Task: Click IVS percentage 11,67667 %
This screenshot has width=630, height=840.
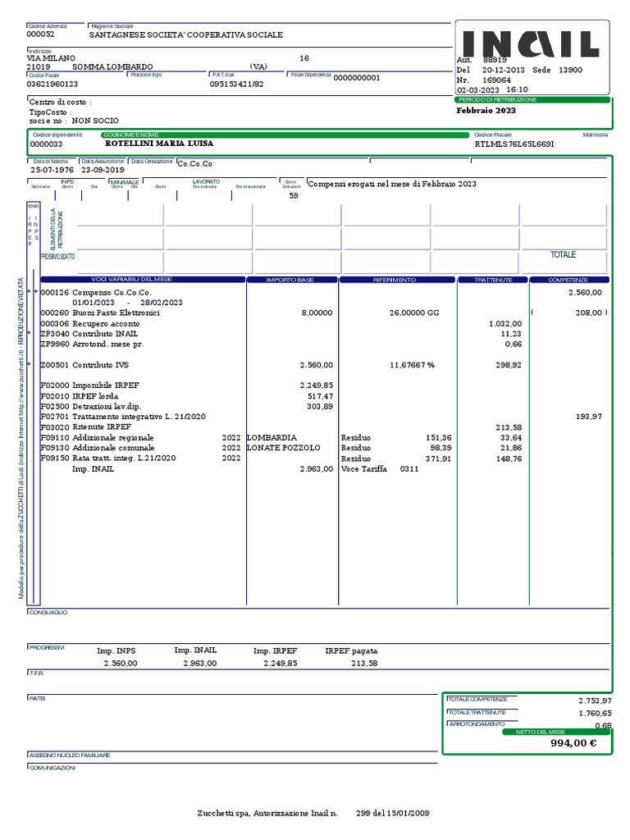Action: click(412, 365)
